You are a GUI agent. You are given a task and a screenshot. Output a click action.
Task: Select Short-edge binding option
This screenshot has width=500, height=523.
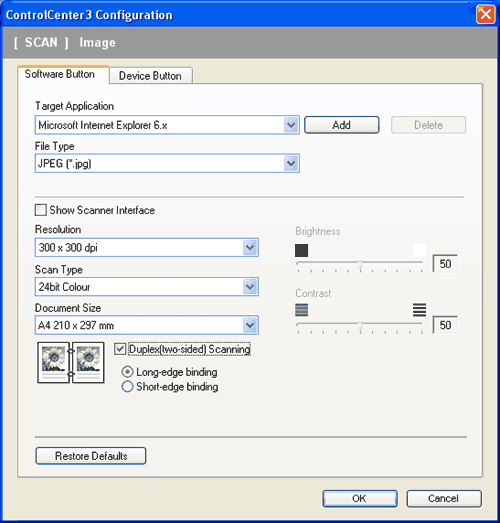click(127, 387)
